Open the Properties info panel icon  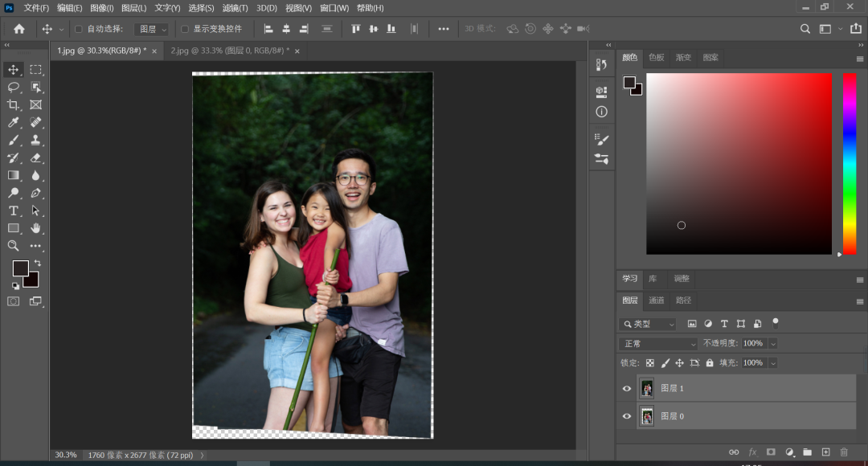click(x=602, y=112)
